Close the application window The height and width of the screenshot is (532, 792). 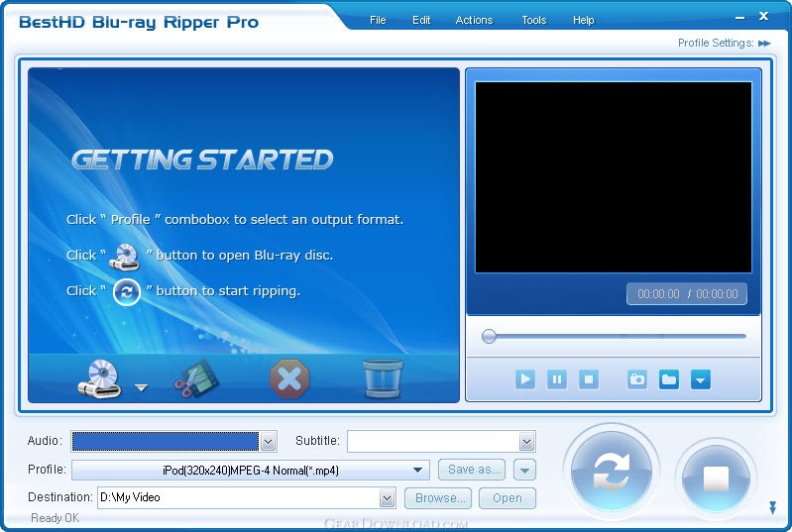click(763, 16)
